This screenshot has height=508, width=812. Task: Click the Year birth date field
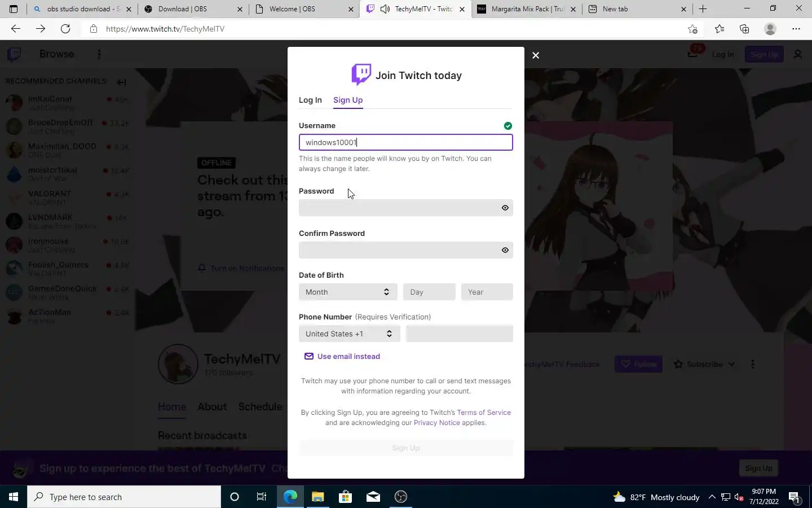[x=487, y=292]
